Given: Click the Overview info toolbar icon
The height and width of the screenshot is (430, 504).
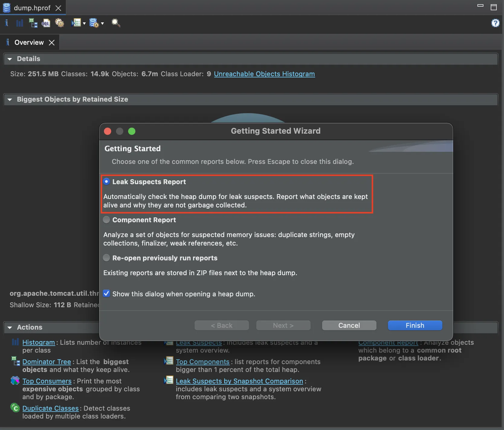Looking at the screenshot, I should click(x=7, y=23).
